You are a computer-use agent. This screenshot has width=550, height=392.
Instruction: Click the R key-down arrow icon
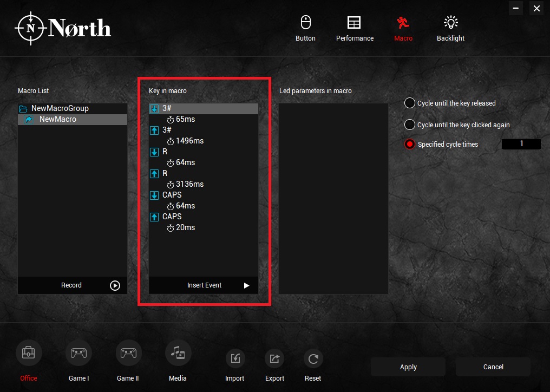[x=154, y=152]
